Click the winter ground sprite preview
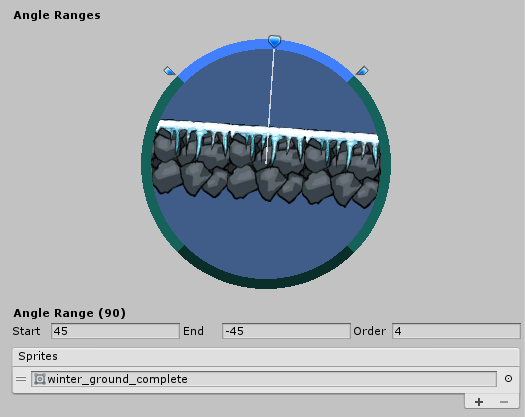 [266, 164]
